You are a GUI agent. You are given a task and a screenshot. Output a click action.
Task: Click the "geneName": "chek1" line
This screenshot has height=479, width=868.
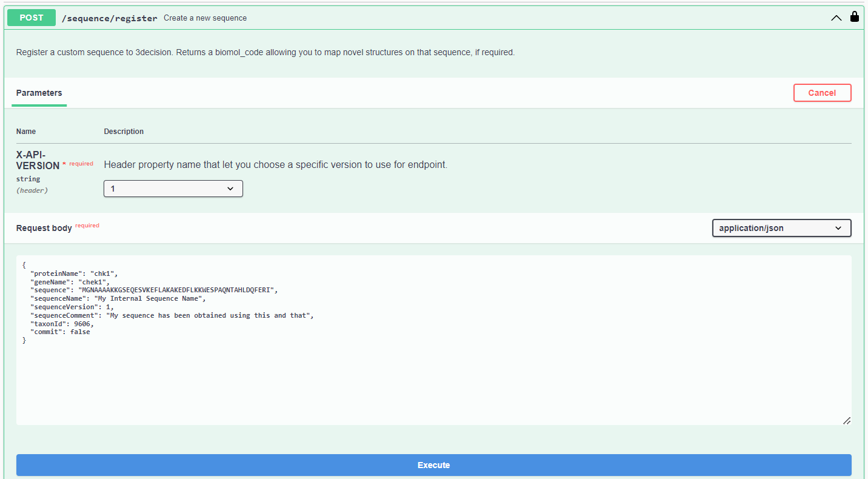coord(70,282)
